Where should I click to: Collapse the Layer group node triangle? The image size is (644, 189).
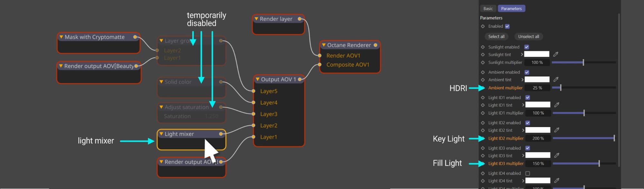click(x=161, y=41)
